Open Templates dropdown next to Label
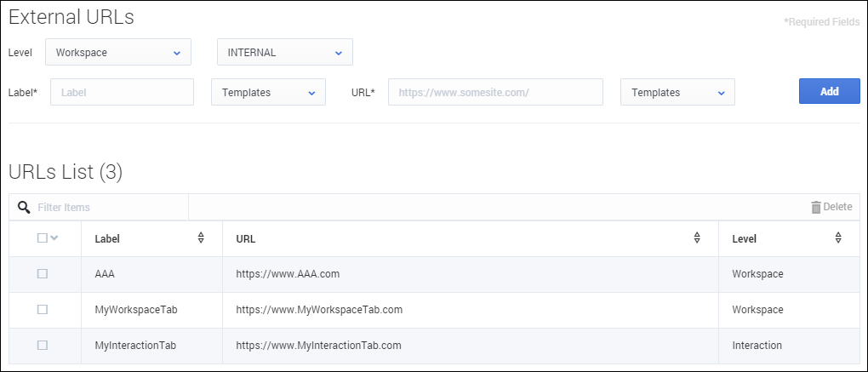Image resolution: width=868 pixels, height=372 pixels. click(268, 92)
